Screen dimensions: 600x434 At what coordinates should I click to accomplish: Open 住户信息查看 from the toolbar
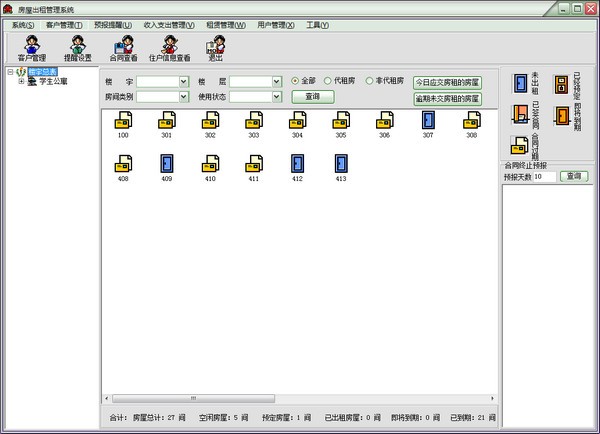point(176,47)
